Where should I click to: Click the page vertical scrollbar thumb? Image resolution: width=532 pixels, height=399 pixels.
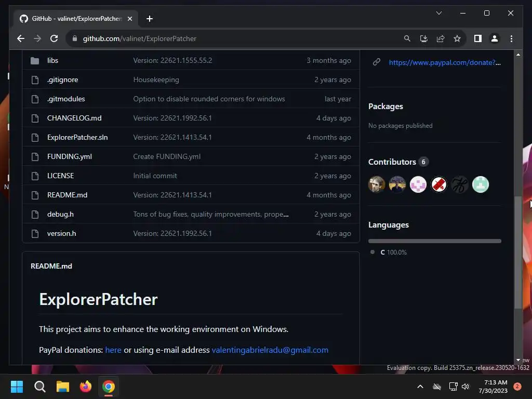pyautogui.click(x=518, y=252)
